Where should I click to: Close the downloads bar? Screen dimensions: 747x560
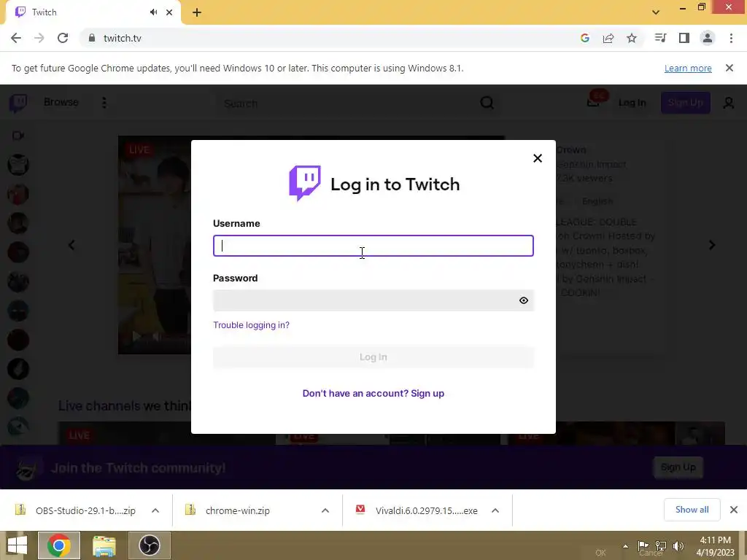[734, 510]
